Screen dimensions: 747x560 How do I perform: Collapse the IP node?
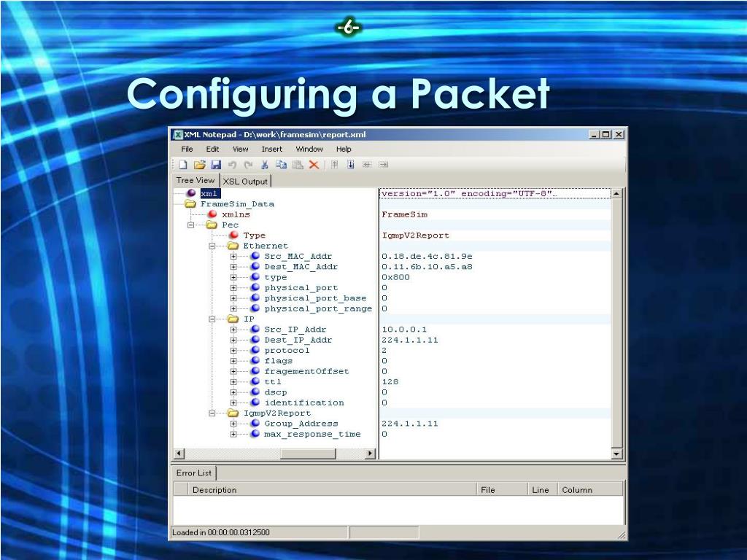212,319
